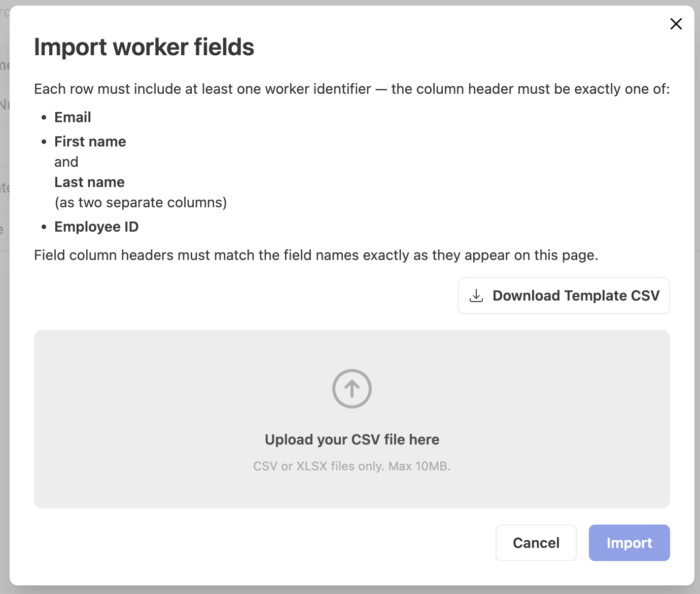The height and width of the screenshot is (594, 700).
Task: Click the 'Import worker fields' heading
Action: pyautogui.click(x=144, y=47)
